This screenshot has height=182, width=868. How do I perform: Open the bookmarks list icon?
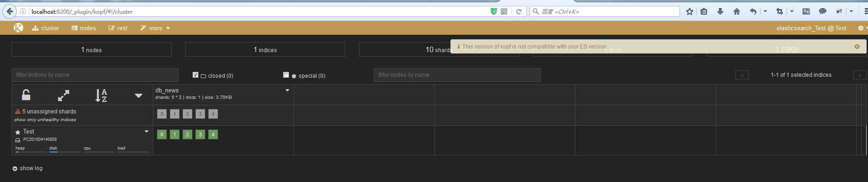click(704, 11)
